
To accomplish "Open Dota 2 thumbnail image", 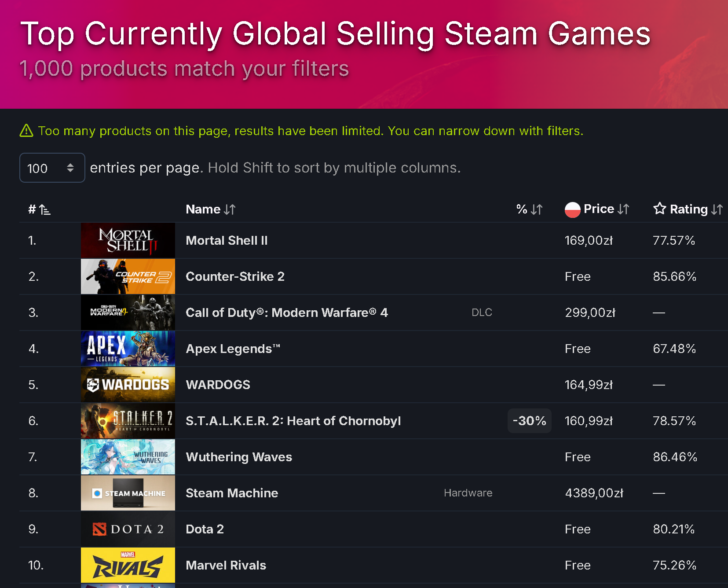I will (128, 529).
